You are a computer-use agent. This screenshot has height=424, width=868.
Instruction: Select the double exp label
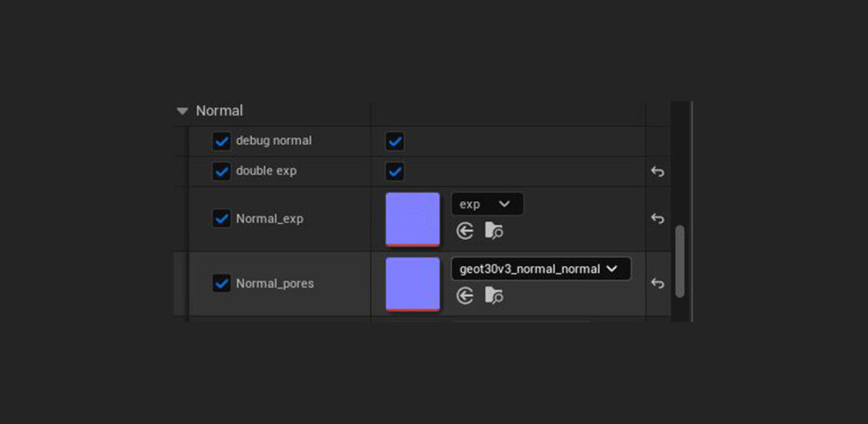[266, 171]
